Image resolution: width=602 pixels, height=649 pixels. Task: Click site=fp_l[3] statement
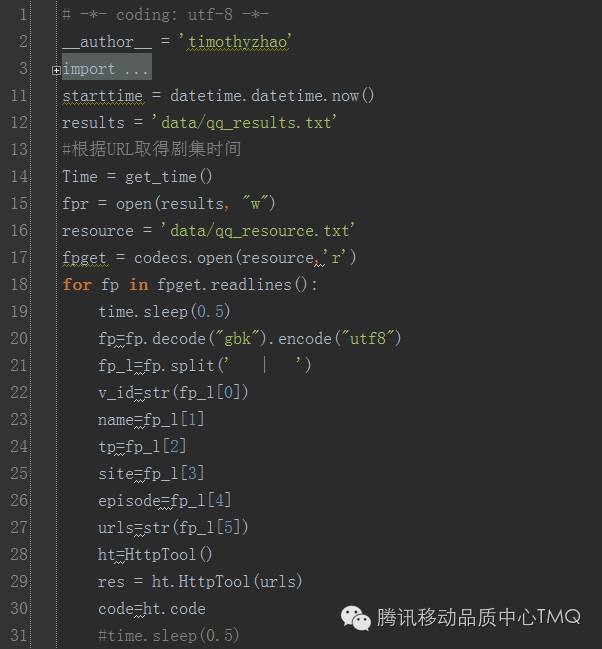(x=151, y=474)
